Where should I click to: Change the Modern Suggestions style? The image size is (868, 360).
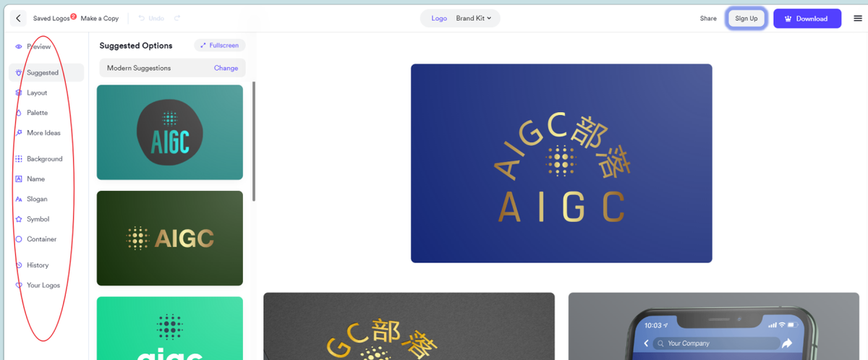tap(226, 68)
